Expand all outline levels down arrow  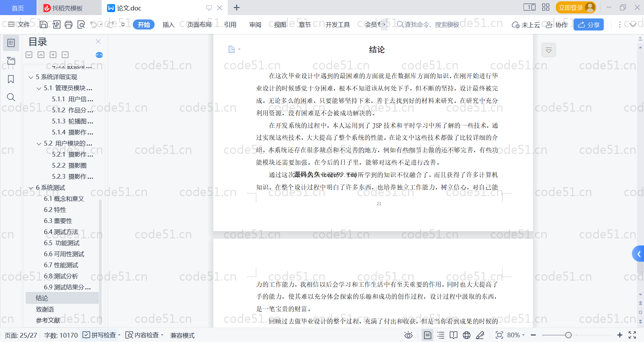[29, 55]
